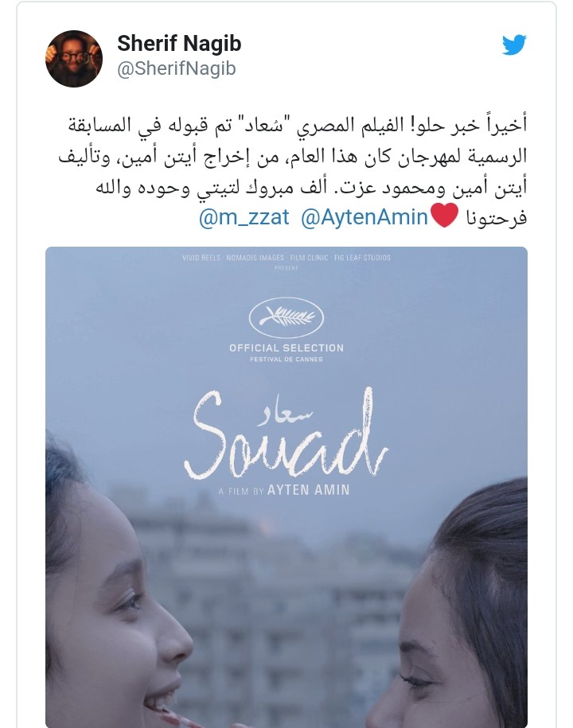Click the Film Clinic credit text
573x728 pixels.
click(309, 258)
